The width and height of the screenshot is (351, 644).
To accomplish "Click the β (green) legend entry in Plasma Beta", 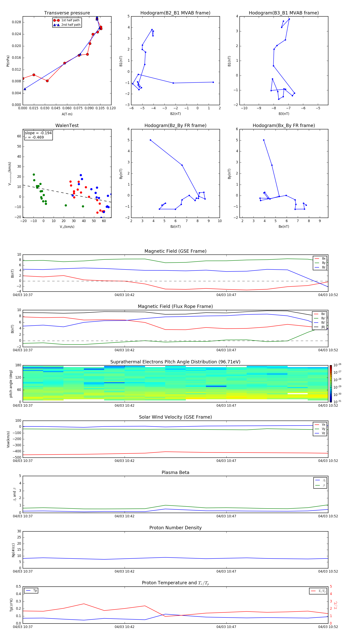I will click(320, 485).
